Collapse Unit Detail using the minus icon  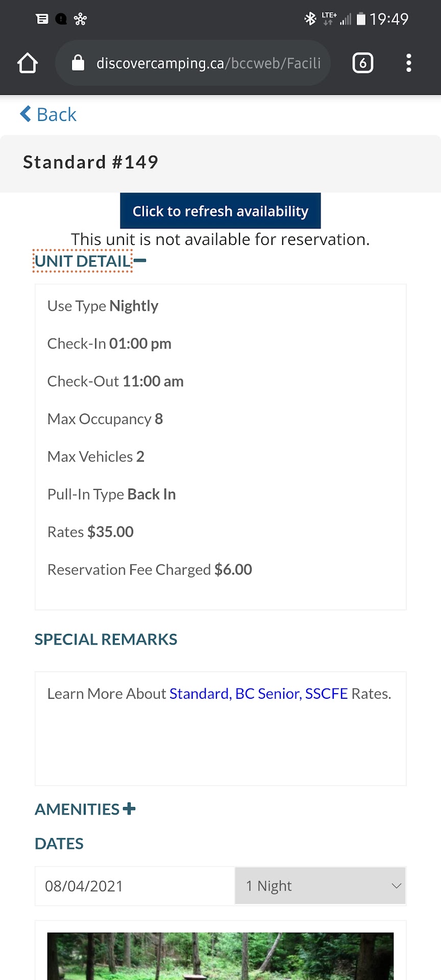(140, 261)
